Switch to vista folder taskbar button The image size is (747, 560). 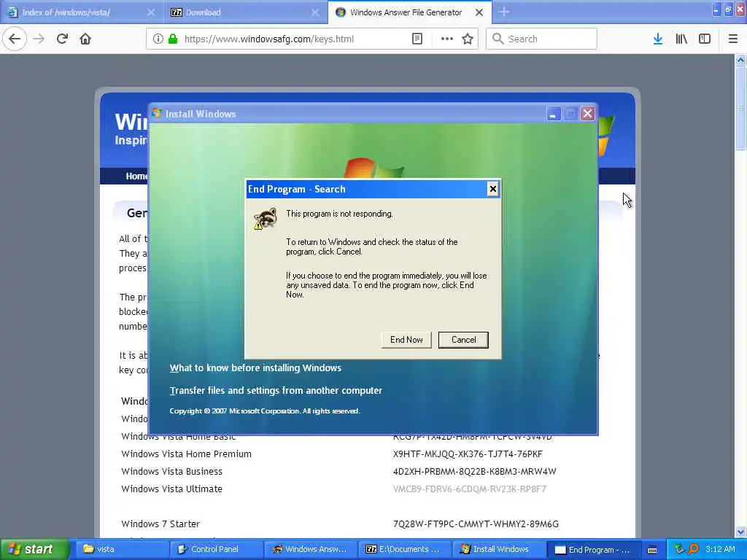pos(121,549)
